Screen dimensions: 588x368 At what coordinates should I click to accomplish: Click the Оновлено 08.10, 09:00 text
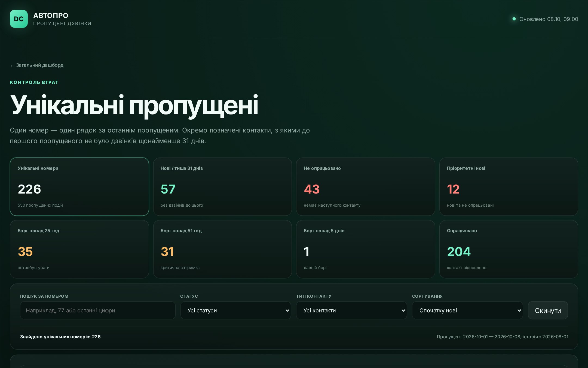tap(549, 19)
